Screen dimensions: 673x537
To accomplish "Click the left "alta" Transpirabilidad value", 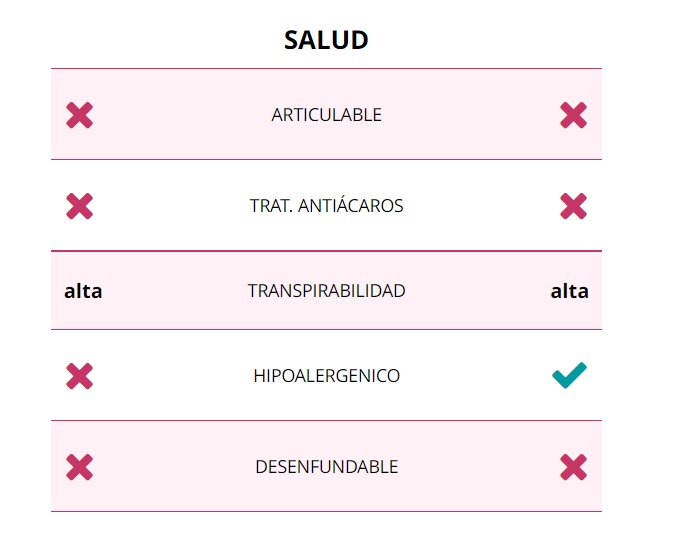I will (83, 292).
